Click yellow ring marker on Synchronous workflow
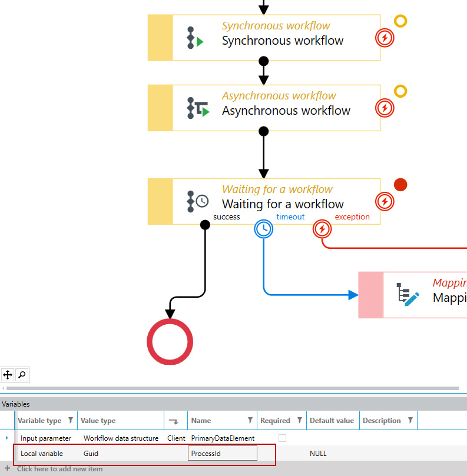The image size is (467, 476). point(400,21)
